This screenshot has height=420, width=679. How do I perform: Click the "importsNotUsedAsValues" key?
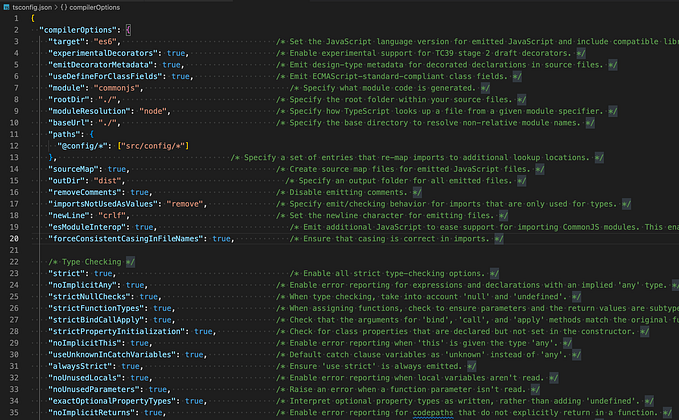[x=103, y=204]
